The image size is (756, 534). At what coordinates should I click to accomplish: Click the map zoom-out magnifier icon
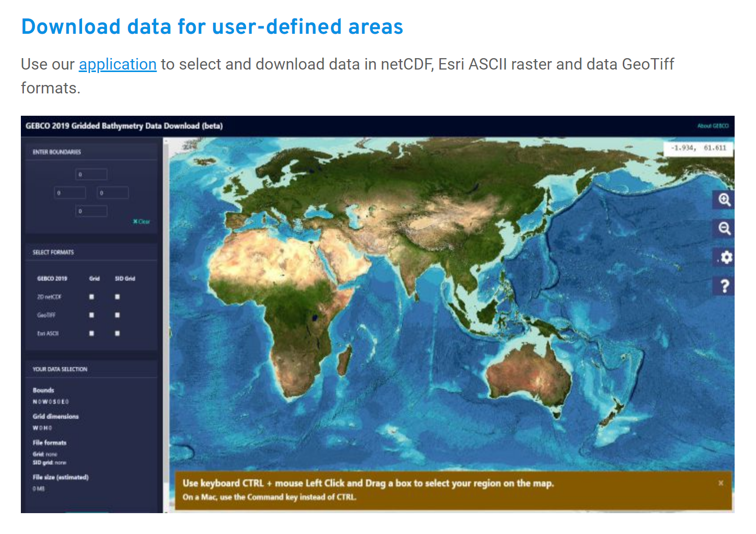tap(724, 229)
